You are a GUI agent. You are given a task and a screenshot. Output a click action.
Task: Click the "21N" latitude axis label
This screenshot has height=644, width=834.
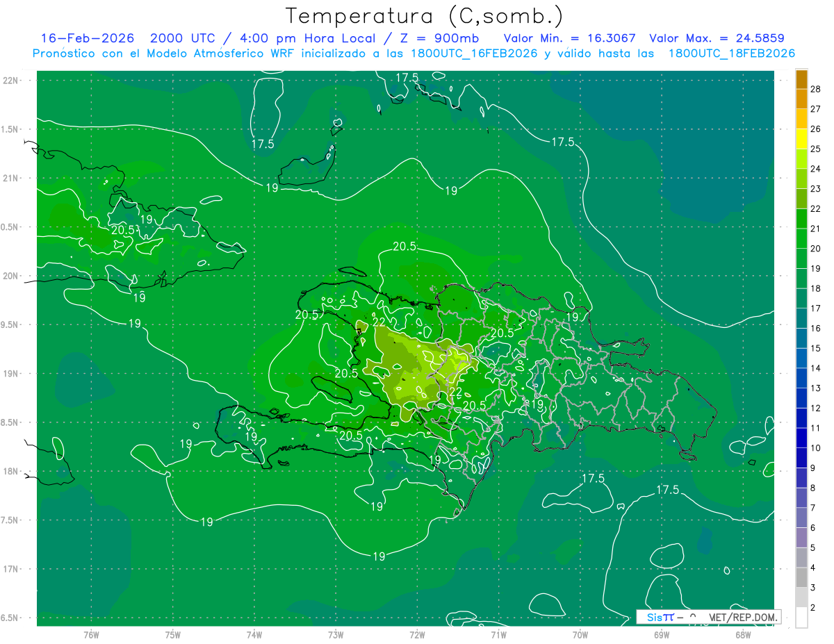[11, 178]
